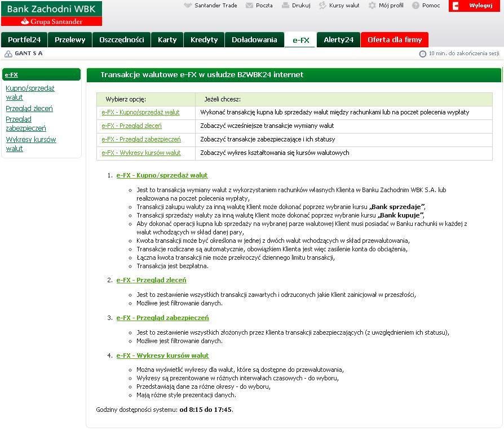Open Wykresy kursów walut in sidebar
Image resolution: width=504 pixels, height=431 pixels.
click(31, 144)
